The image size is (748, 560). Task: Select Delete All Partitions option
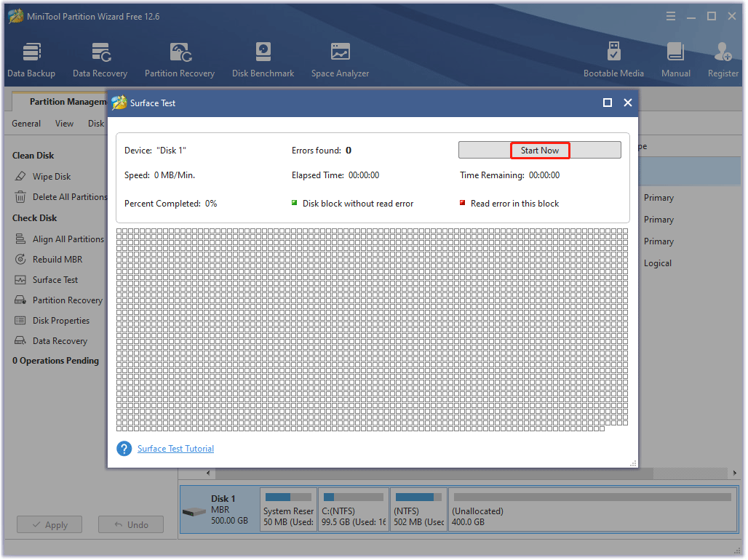tap(70, 197)
